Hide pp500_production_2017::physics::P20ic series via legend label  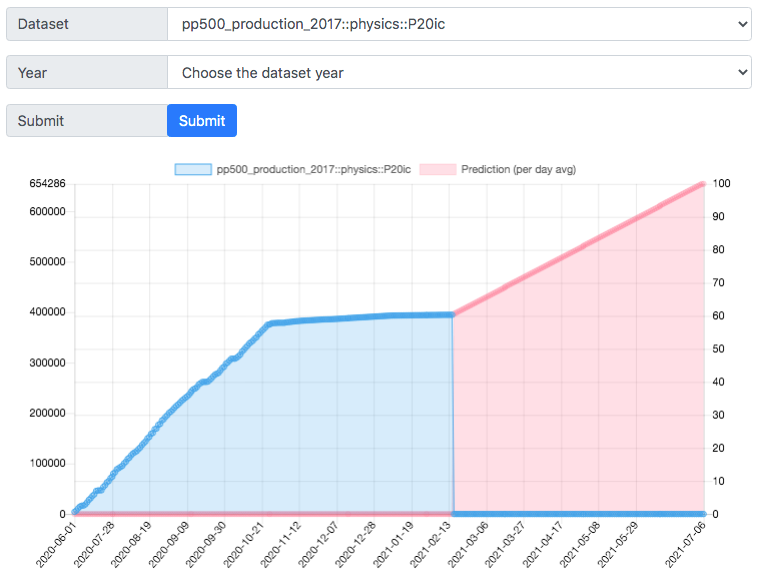coord(314,169)
